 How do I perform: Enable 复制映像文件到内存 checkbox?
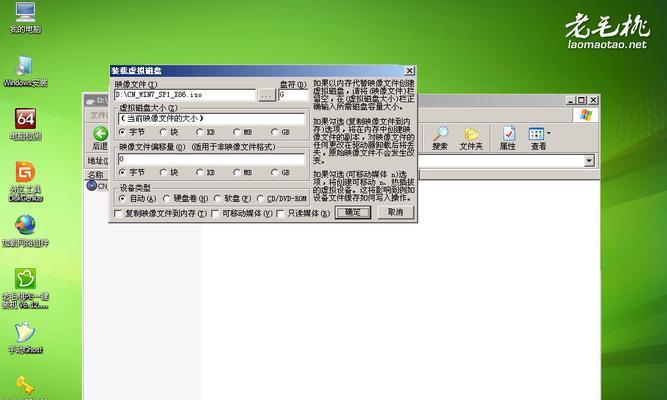coord(118,213)
